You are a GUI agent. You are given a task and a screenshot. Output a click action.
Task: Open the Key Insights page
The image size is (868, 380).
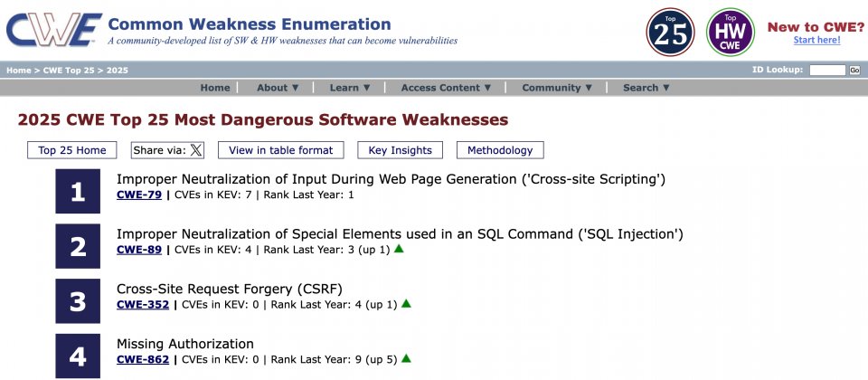[400, 150]
